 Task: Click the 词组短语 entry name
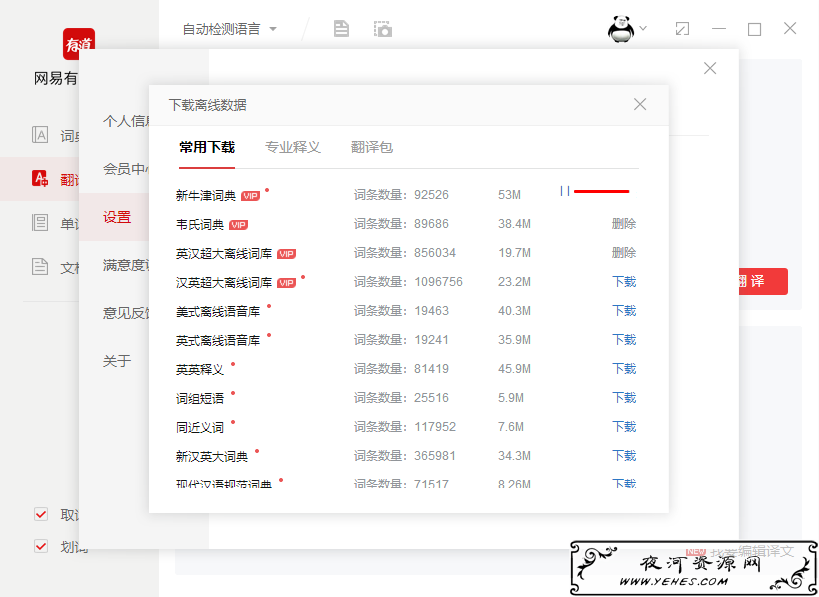point(200,399)
